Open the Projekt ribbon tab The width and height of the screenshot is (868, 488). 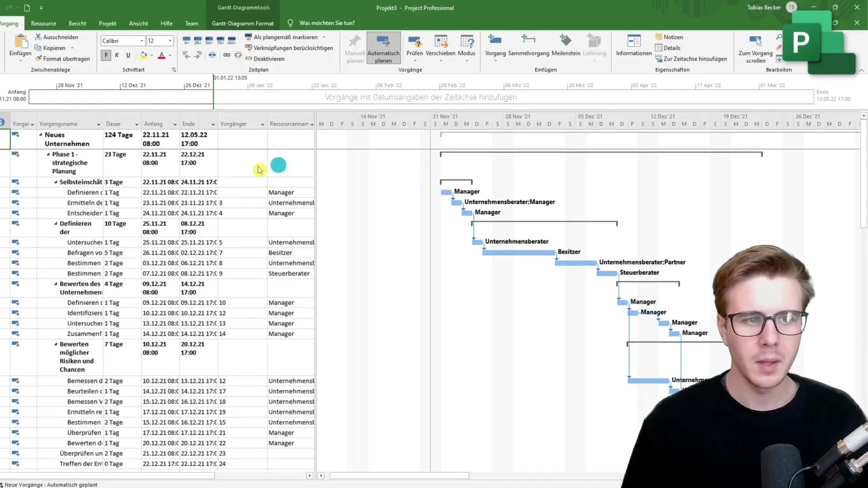[x=108, y=23]
